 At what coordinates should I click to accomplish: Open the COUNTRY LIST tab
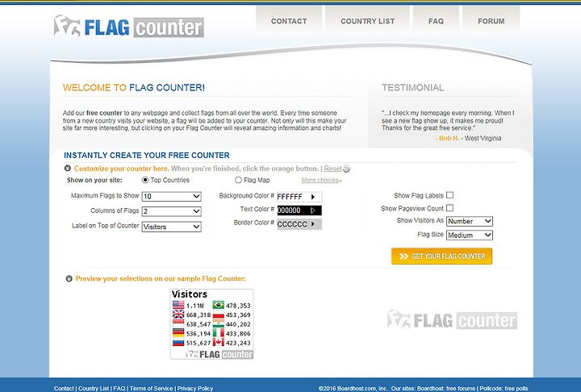368,21
